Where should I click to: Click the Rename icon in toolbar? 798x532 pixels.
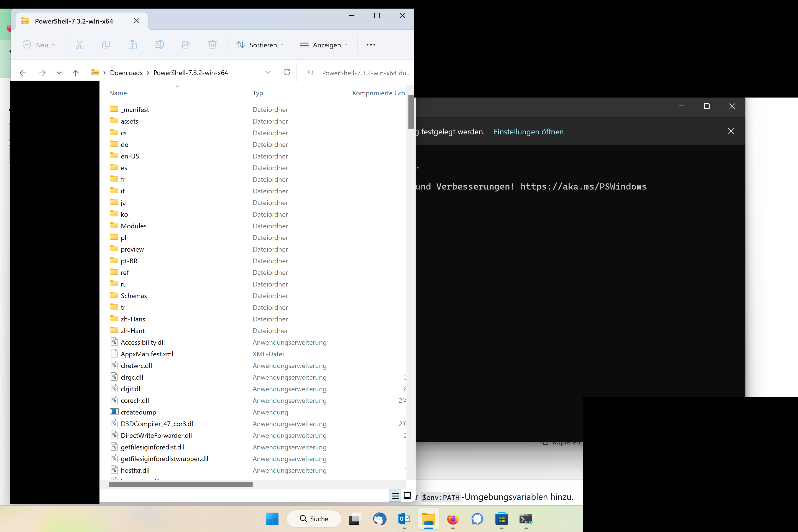[x=159, y=45]
